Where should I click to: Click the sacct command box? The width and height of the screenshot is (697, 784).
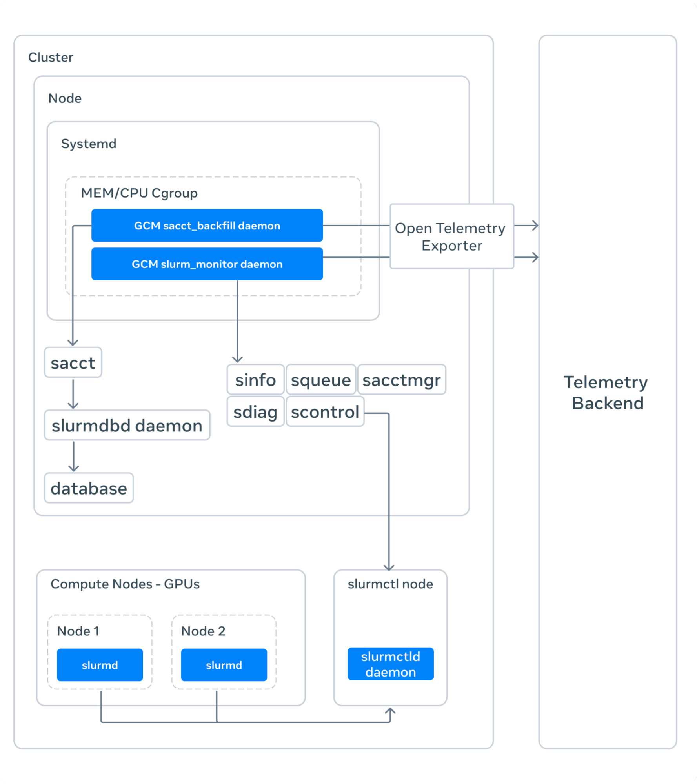[73, 363]
